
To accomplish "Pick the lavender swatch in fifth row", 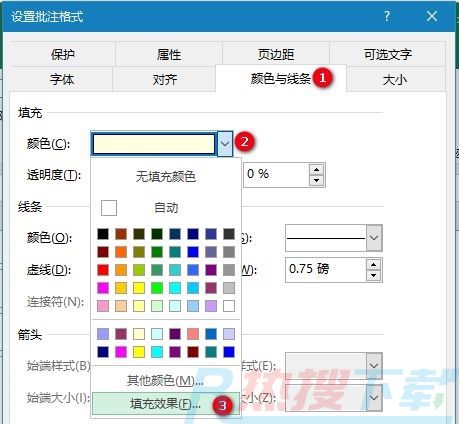I will pyautogui.click(x=211, y=306).
